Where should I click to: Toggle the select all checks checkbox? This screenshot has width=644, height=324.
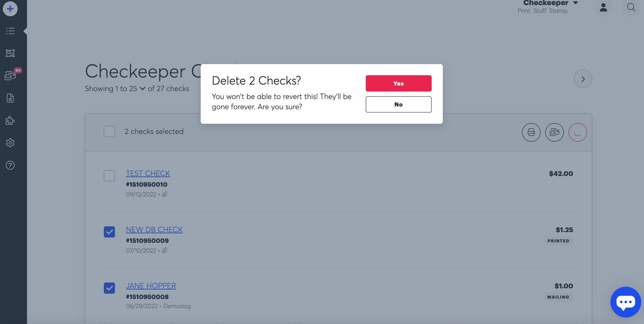click(109, 131)
